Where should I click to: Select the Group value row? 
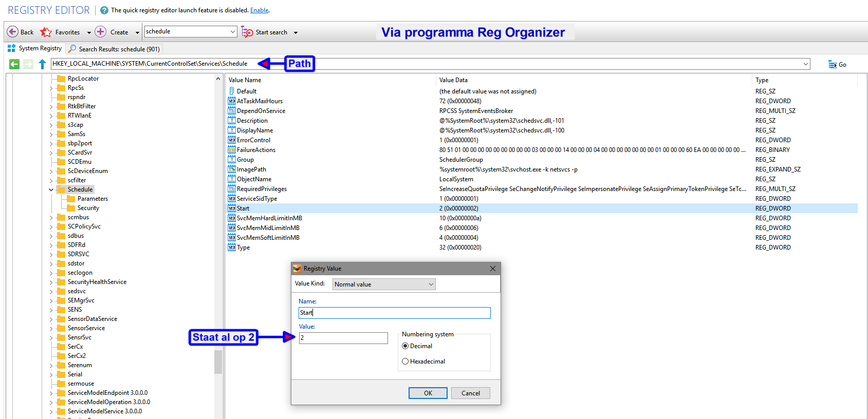click(x=542, y=160)
